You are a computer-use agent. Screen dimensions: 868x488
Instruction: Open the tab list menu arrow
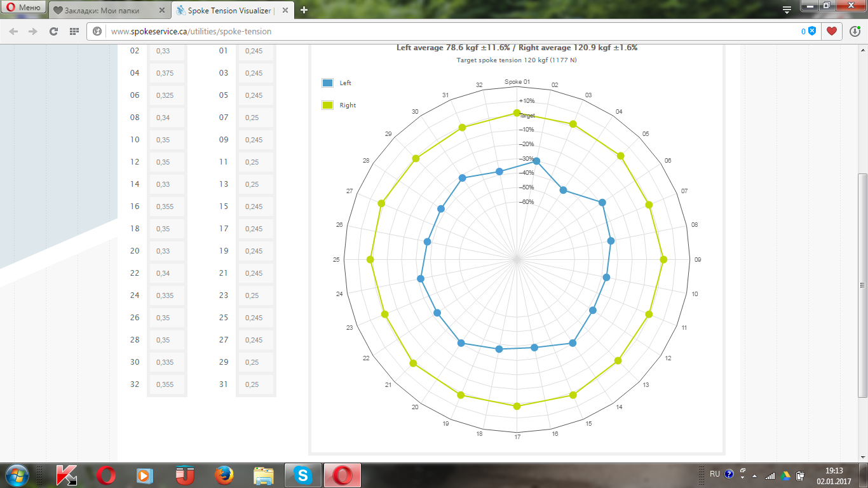click(x=787, y=10)
